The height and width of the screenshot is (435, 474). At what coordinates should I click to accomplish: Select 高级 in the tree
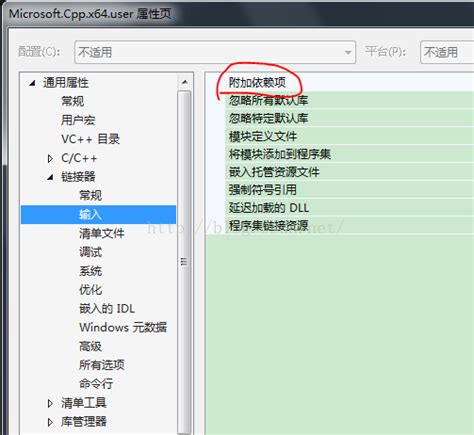[x=90, y=346]
